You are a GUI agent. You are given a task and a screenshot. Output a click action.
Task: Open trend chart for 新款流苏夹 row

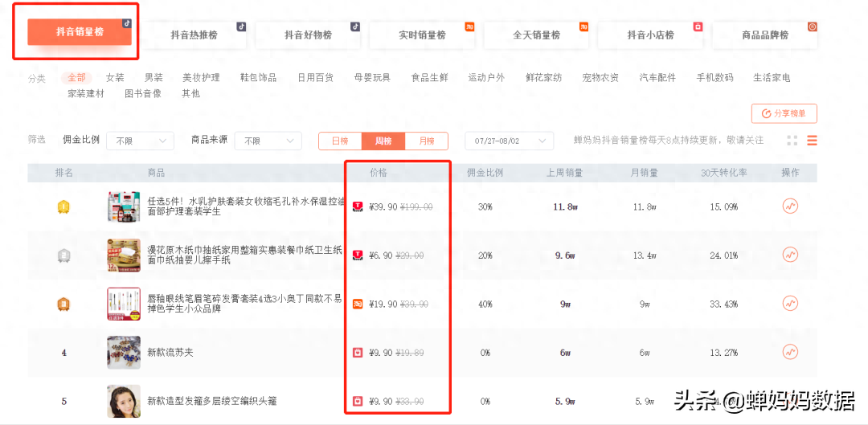790,351
